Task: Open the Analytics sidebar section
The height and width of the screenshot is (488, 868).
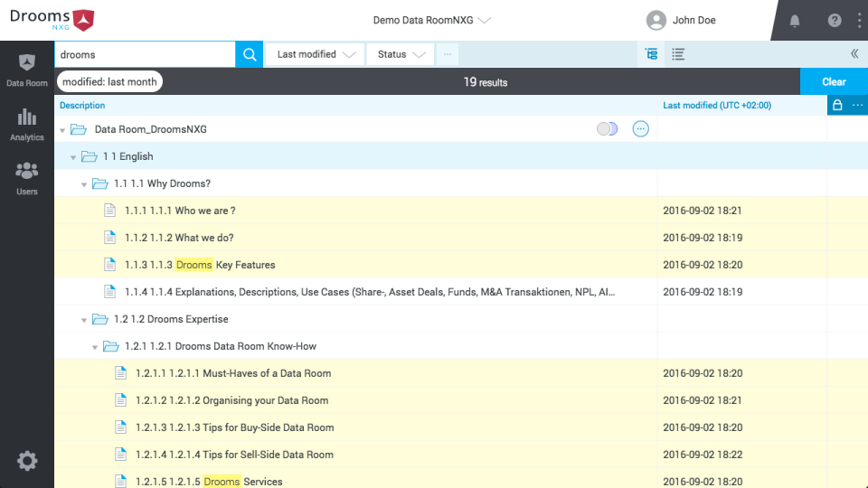Action: tap(26, 125)
